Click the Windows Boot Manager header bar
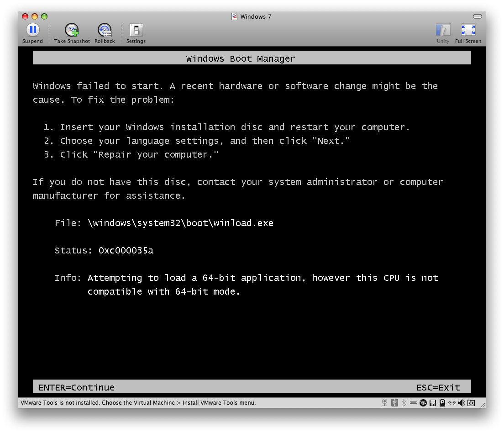This screenshot has width=504, height=433. 252,58
